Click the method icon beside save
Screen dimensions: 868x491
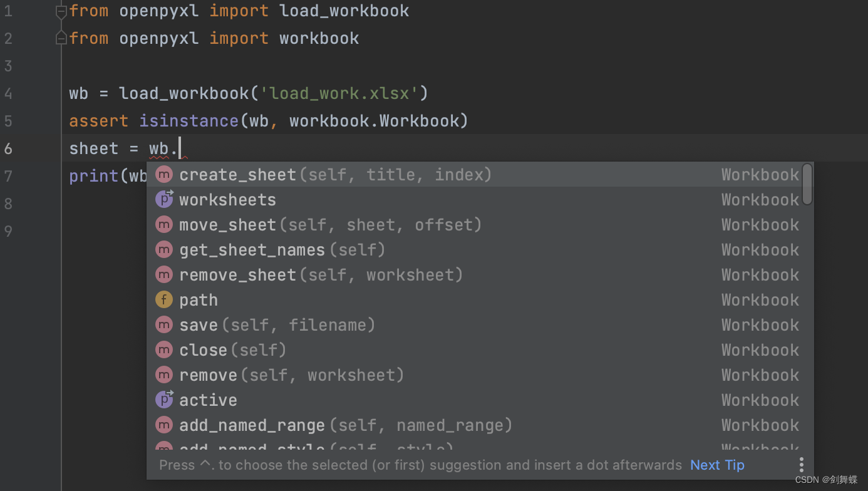(x=163, y=325)
